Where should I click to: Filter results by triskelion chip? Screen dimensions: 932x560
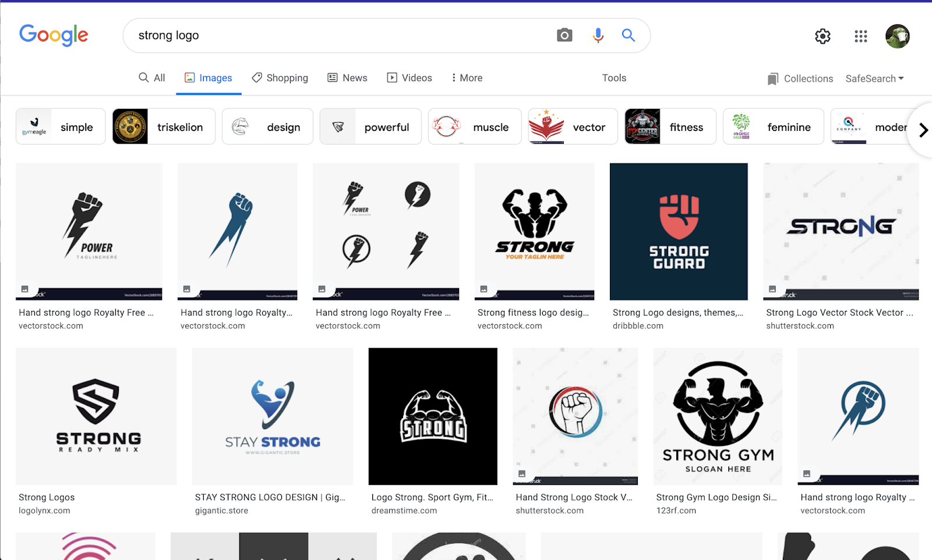(164, 126)
